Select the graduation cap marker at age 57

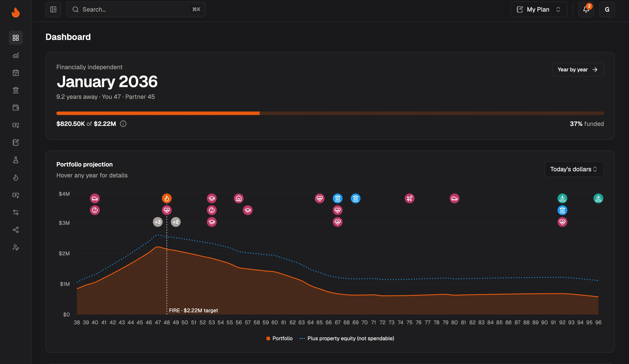point(248,210)
